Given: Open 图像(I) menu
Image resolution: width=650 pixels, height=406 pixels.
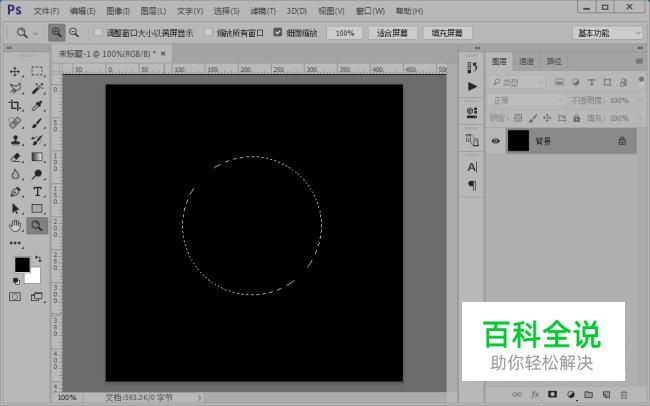Looking at the screenshot, I should tap(118, 11).
